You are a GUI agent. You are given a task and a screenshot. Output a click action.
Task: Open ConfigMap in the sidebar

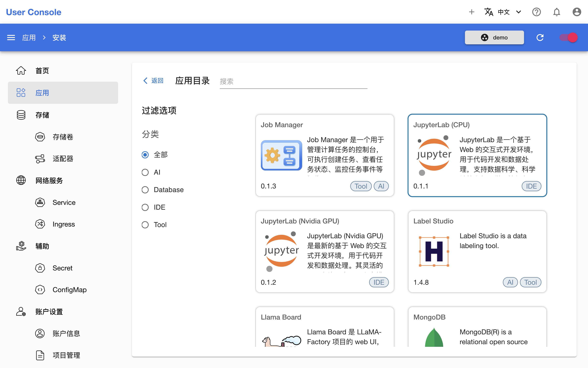[63, 290]
